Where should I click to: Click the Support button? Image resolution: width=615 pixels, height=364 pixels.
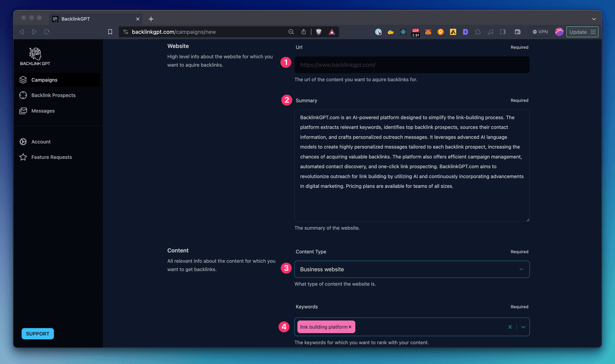tap(38, 333)
